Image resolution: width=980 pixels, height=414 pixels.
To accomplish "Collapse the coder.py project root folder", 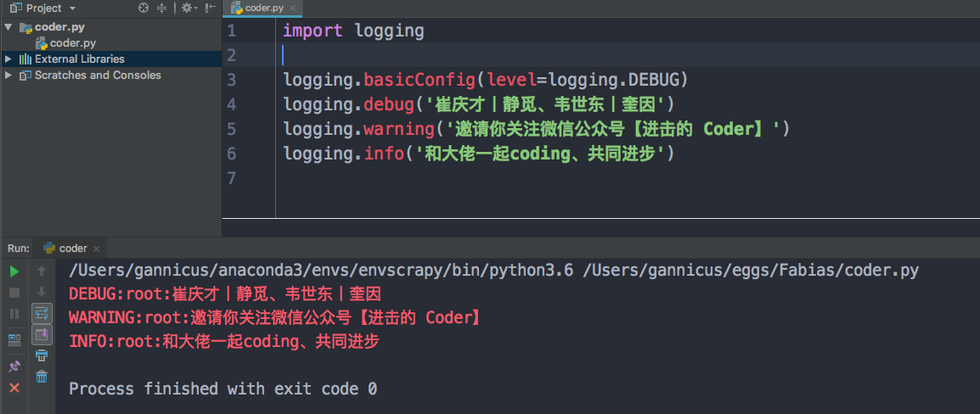I will (x=8, y=27).
